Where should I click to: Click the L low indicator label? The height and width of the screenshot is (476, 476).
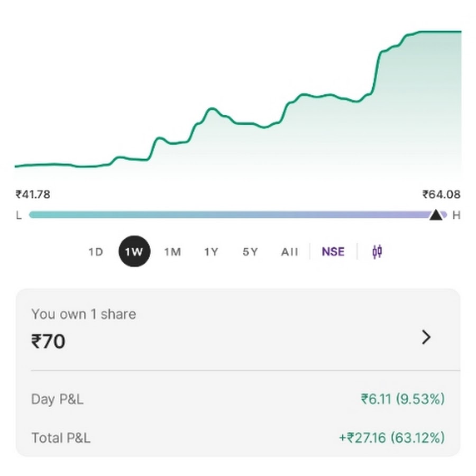(x=19, y=215)
